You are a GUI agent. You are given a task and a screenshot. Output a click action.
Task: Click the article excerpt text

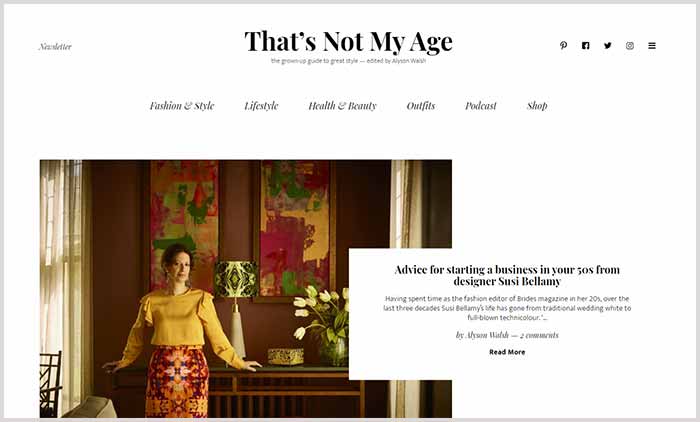(507, 308)
